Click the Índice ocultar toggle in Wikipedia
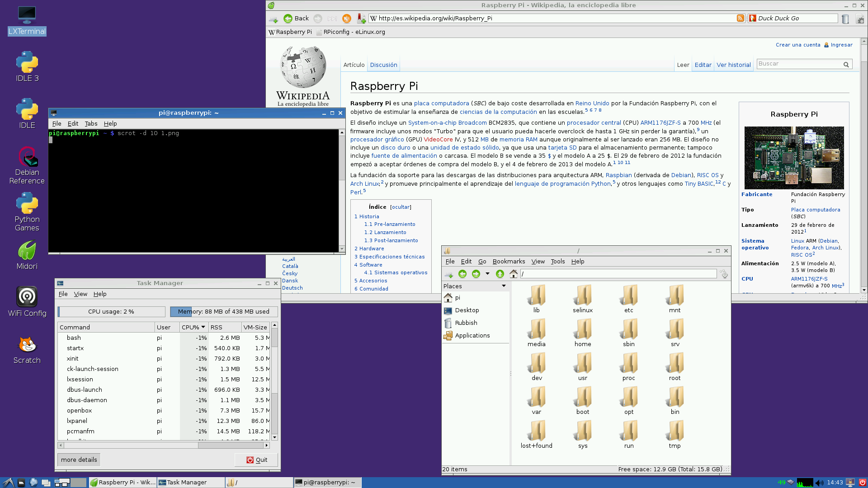Screen dimensions: 868x488 [400, 207]
